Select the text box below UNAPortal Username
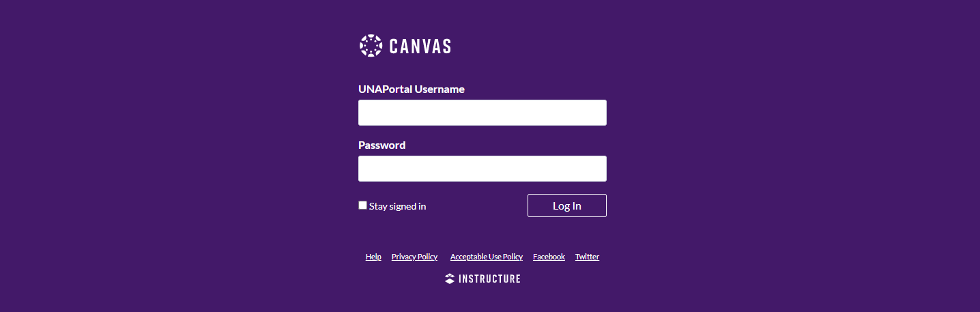Image resolution: width=980 pixels, height=312 pixels. pos(482,113)
